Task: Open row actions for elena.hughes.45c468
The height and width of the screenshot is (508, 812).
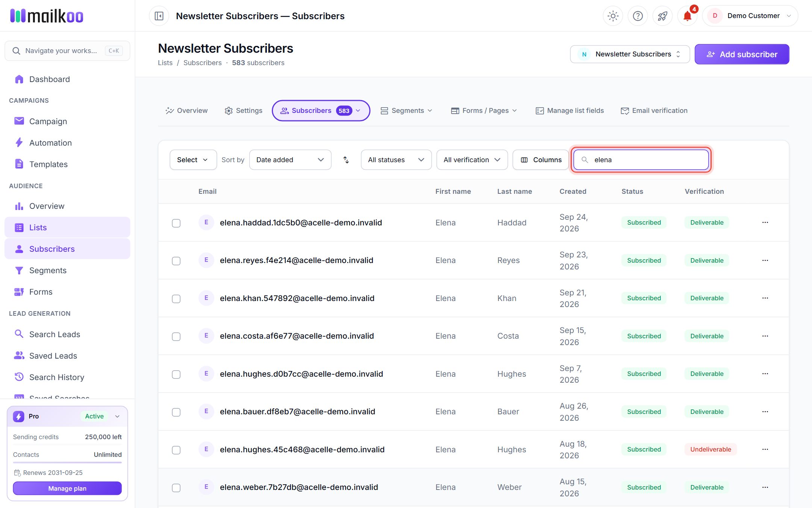Action: 765,449
